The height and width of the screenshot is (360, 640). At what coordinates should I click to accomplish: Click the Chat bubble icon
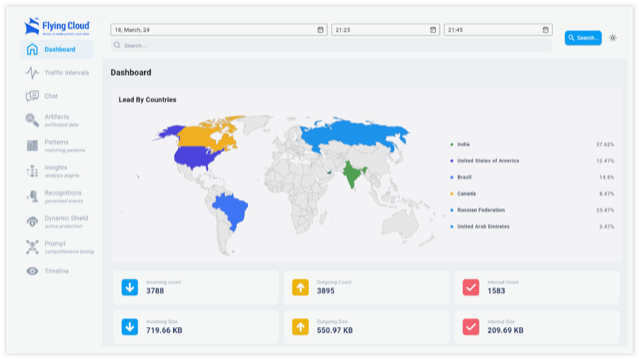32,96
